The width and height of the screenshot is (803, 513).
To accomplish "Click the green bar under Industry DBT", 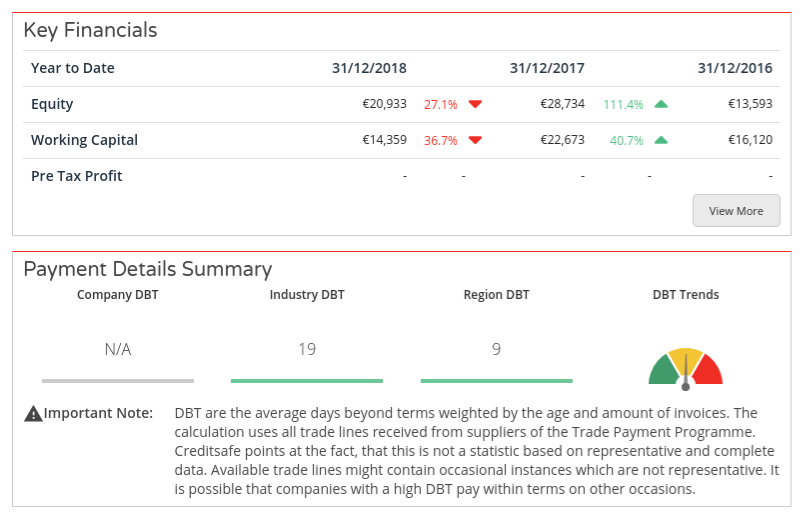I will point(307,380).
